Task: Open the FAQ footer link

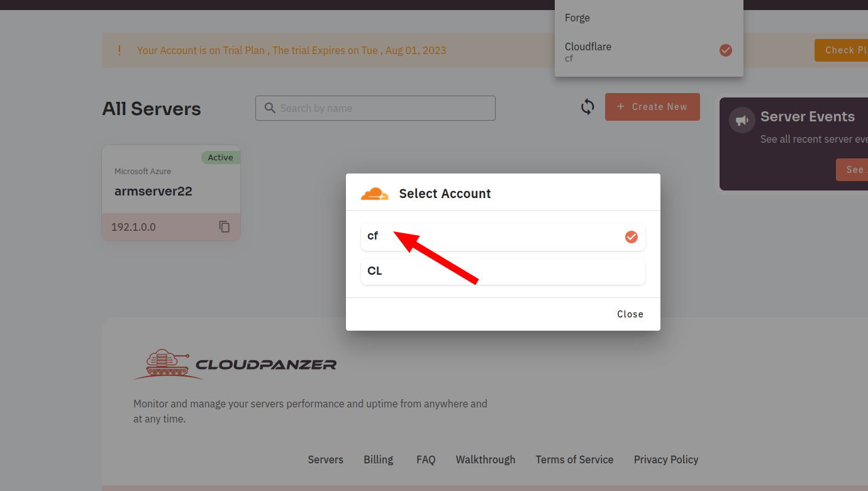Action: pos(426,460)
